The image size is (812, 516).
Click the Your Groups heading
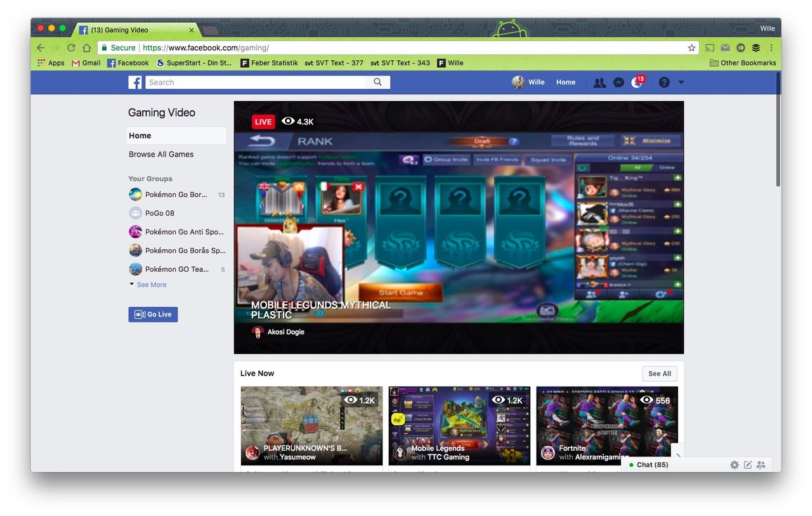coord(150,179)
